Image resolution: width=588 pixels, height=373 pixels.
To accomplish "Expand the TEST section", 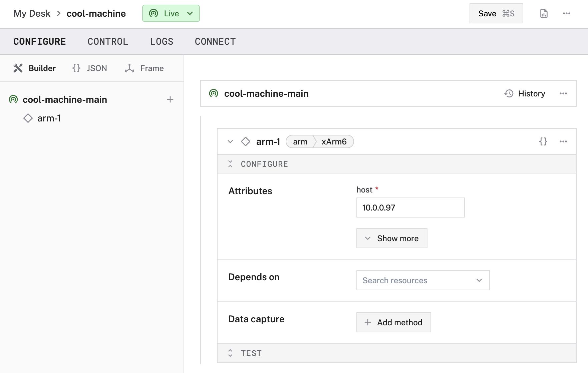I will click(x=230, y=353).
